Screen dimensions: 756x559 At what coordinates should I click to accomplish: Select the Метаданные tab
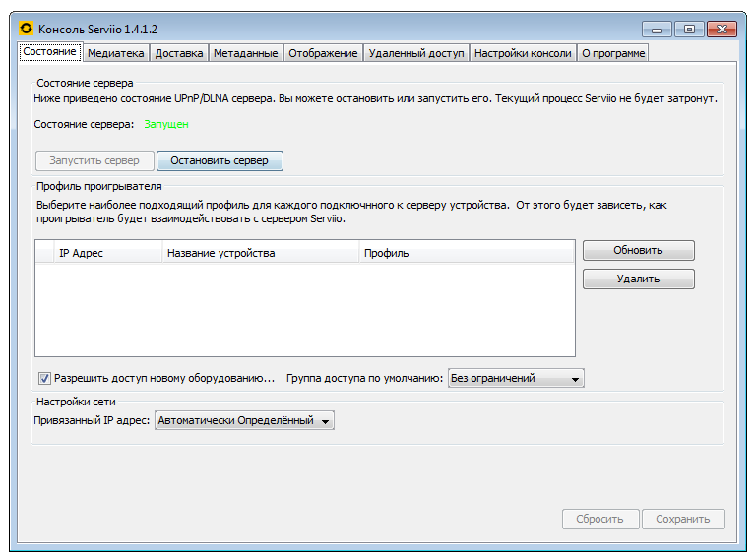[245, 53]
